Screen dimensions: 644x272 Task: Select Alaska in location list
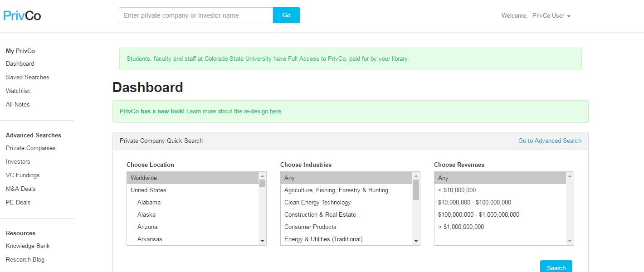point(193,214)
